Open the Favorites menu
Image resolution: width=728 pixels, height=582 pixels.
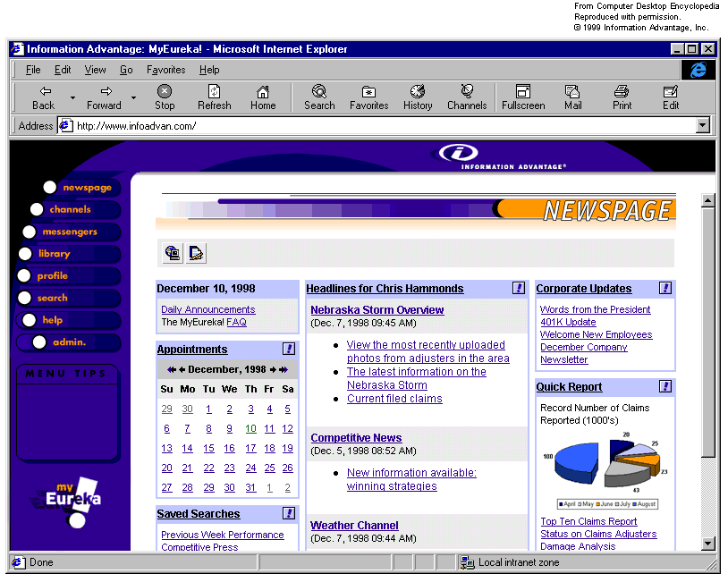pos(165,70)
